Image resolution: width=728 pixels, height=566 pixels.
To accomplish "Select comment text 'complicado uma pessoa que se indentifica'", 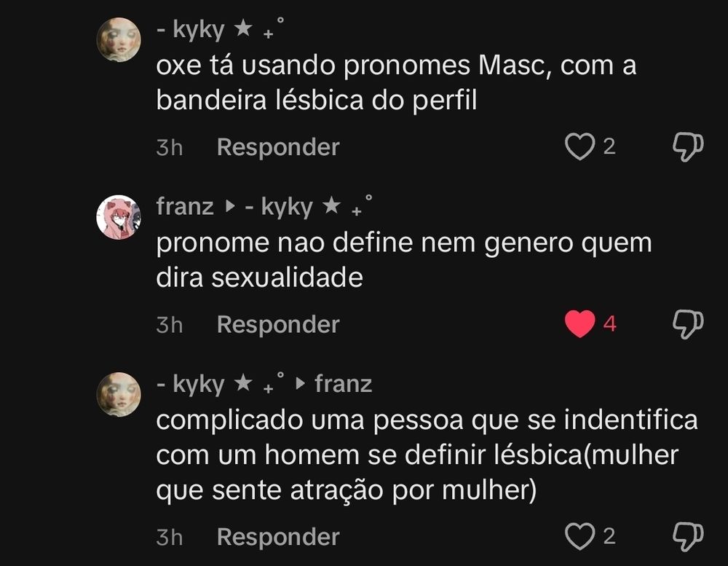I will [x=427, y=420].
